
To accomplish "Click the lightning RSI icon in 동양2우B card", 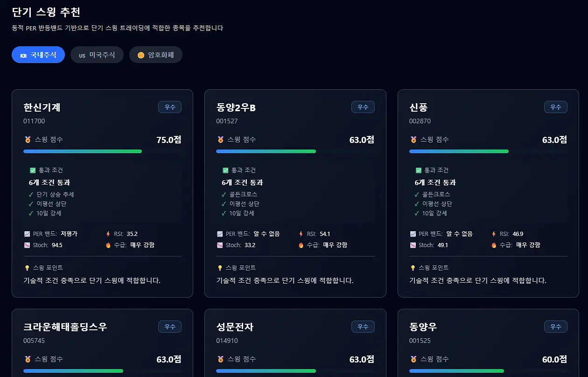I will click(x=301, y=234).
